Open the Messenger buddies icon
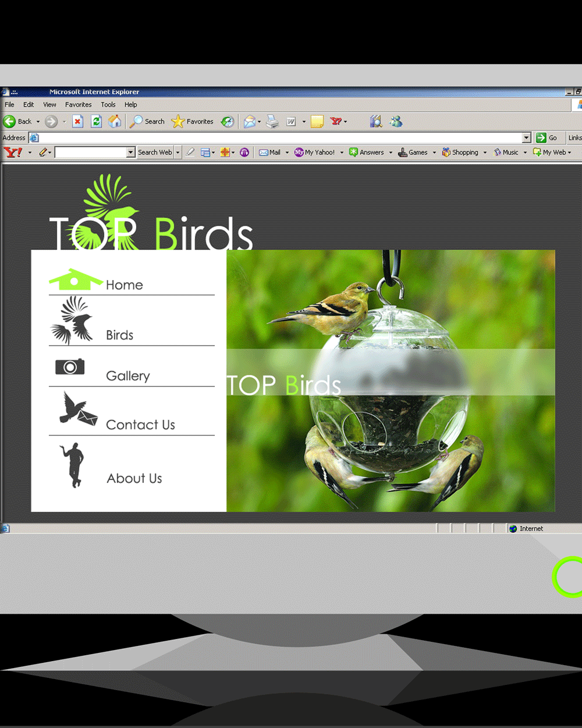 396,121
